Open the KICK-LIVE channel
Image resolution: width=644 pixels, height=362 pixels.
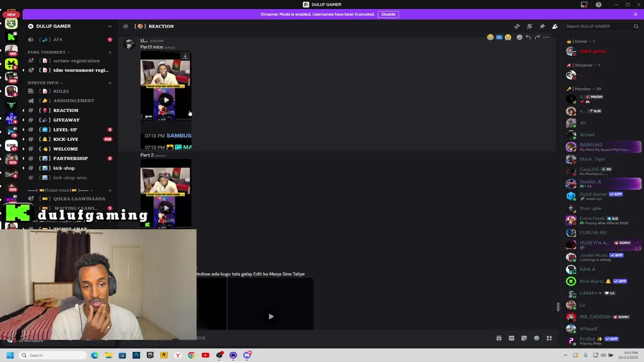pos(70,139)
